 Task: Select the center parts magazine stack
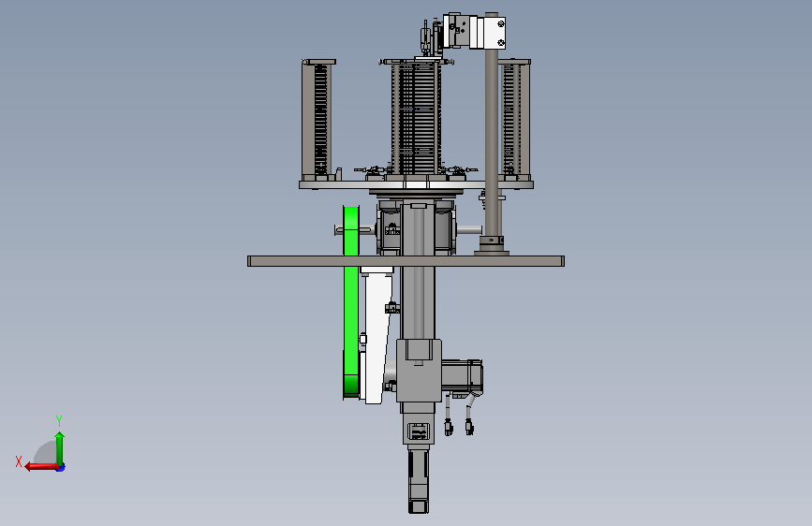417,117
